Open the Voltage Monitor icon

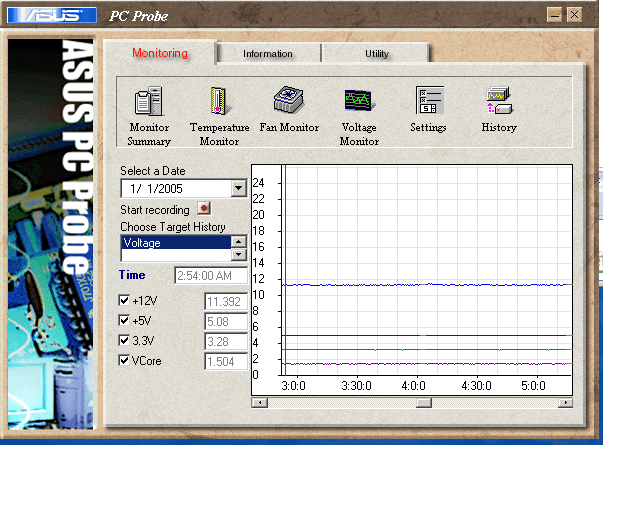[359, 100]
